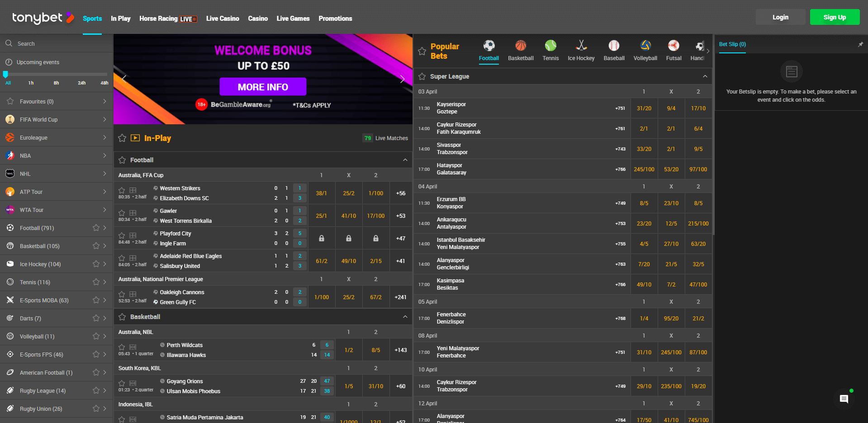Open MORE INFO for the welcome bonus
868x423 pixels.
point(263,86)
